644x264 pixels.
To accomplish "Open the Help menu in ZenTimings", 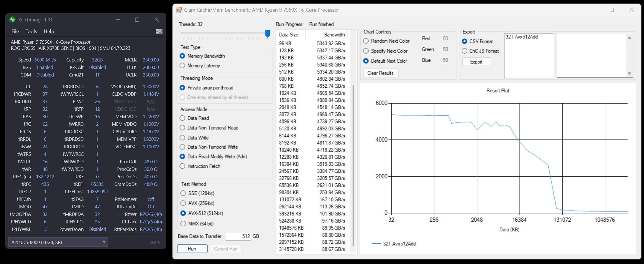I will [x=49, y=31].
